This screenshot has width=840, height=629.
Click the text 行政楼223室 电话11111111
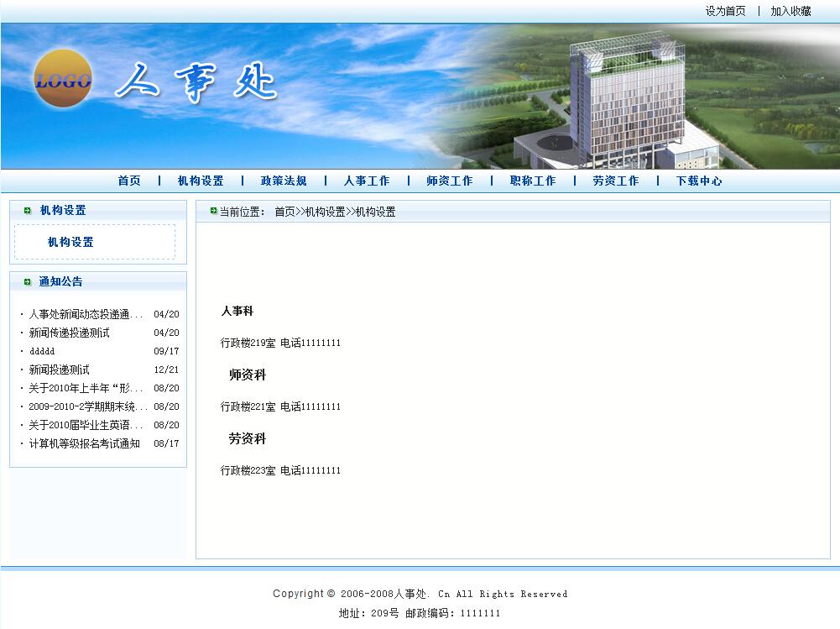coord(281,470)
